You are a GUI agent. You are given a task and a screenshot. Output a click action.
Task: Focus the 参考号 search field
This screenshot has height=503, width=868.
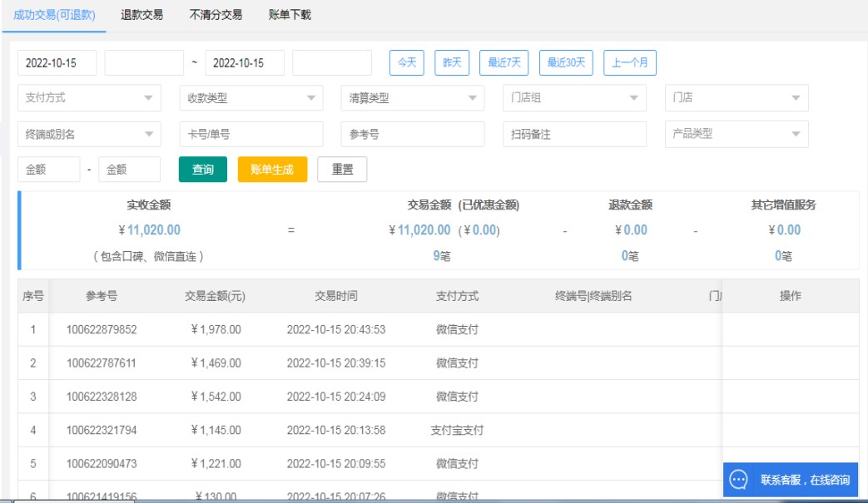pos(412,134)
